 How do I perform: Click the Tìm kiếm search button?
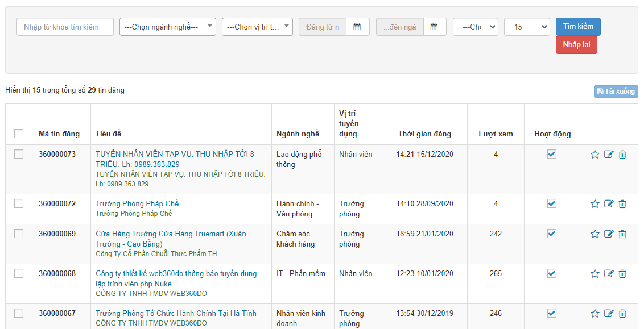[x=578, y=27]
